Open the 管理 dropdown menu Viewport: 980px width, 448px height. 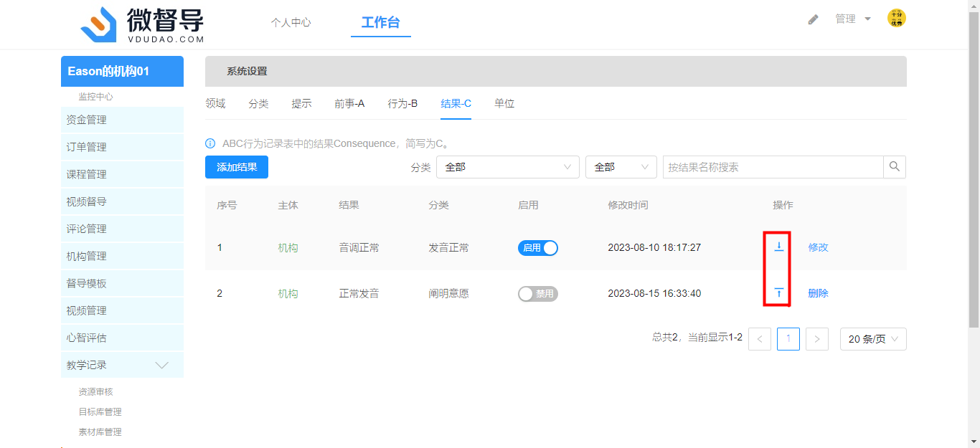coord(853,19)
